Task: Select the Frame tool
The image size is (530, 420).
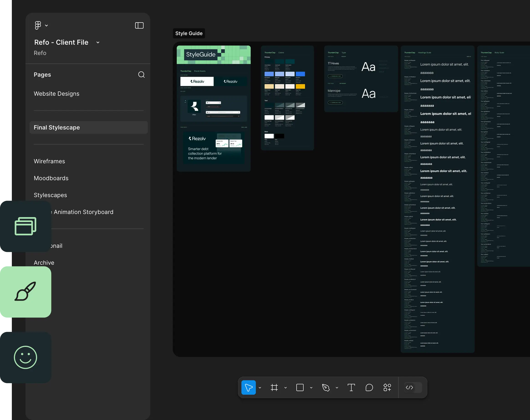Action: point(274,387)
